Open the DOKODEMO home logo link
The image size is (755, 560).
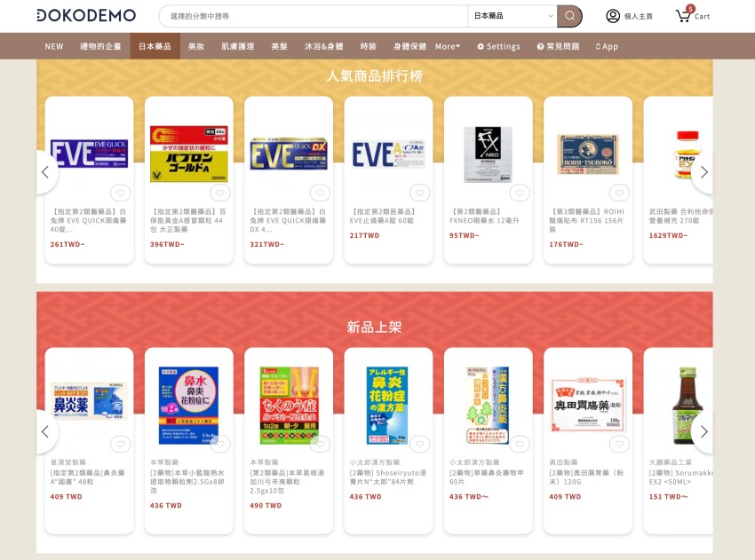pyautogui.click(x=86, y=15)
